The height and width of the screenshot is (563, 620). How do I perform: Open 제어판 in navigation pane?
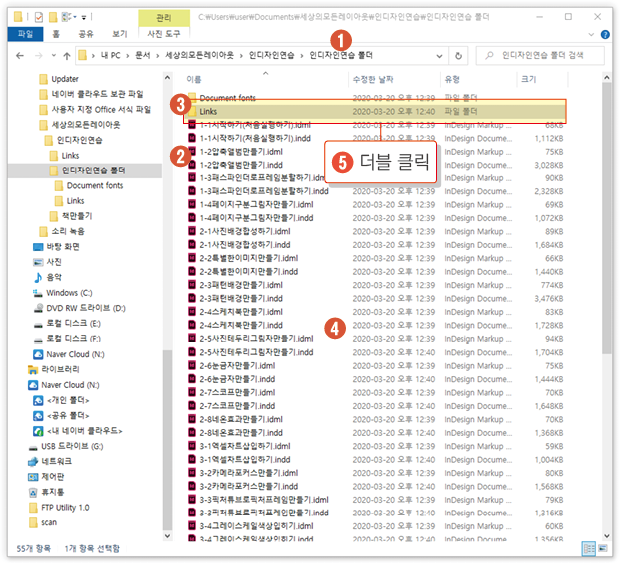pos(52,477)
